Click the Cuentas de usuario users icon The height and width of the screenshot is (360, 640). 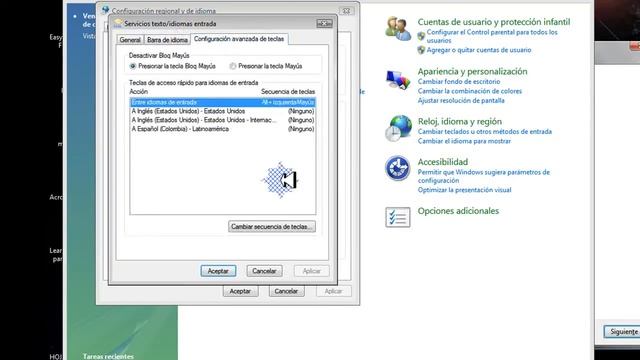click(398, 29)
